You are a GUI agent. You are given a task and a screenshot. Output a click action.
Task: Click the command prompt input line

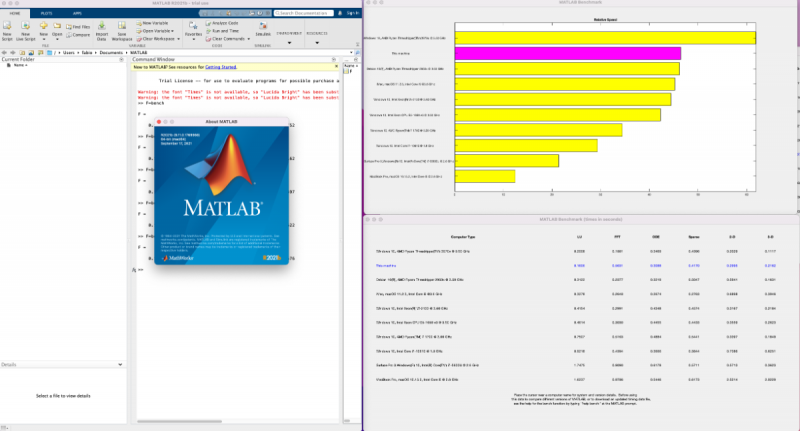pos(237,269)
